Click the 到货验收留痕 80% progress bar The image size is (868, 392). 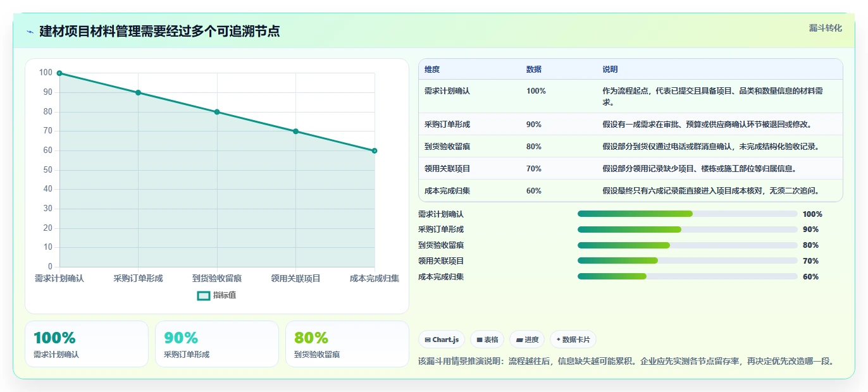tap(687, 245)
